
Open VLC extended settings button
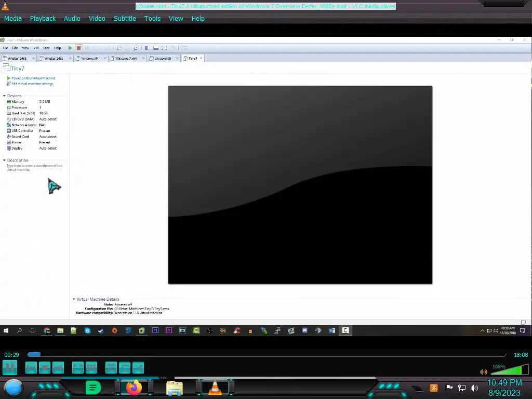pyautogui.click(x=91, y=367)
